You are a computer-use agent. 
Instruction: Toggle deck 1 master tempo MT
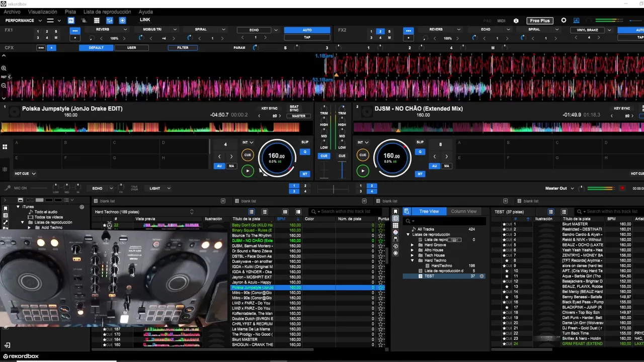point(305,174)
